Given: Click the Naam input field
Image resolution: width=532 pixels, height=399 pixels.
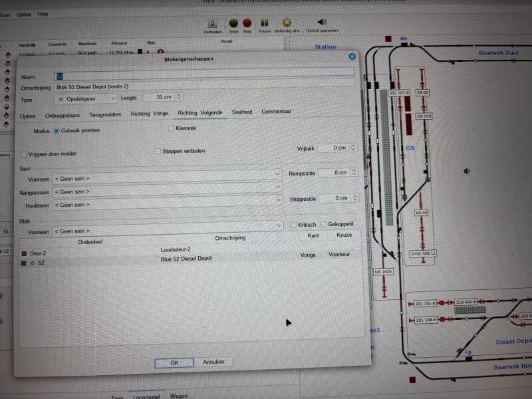Looking at the screenshot, I should point(204,74).
